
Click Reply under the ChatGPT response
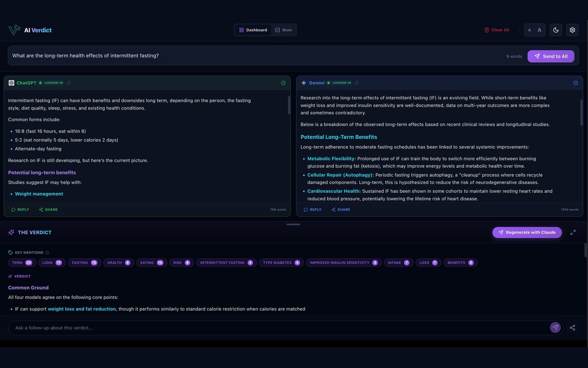coord(20,210)
